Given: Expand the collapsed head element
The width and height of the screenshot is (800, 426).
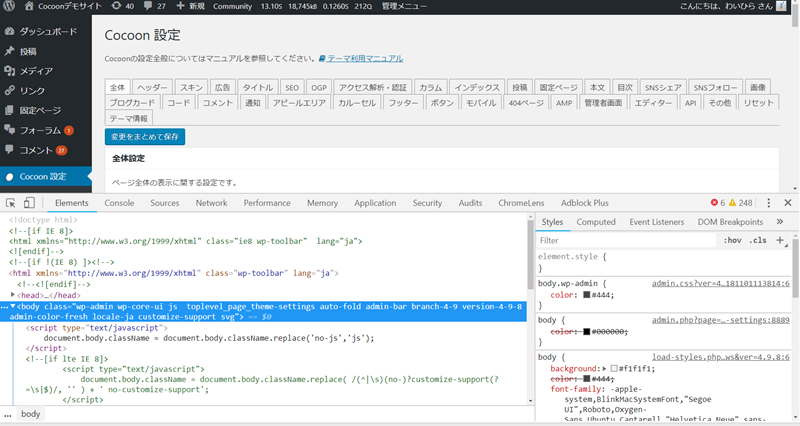Looking at the screenshot, I should (13, 295).
